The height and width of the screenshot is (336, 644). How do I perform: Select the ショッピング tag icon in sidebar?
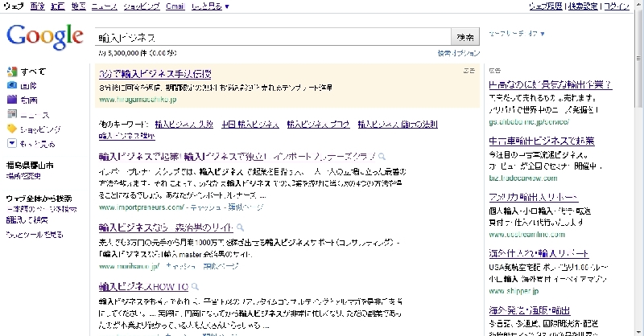click(x=12, y=129)
